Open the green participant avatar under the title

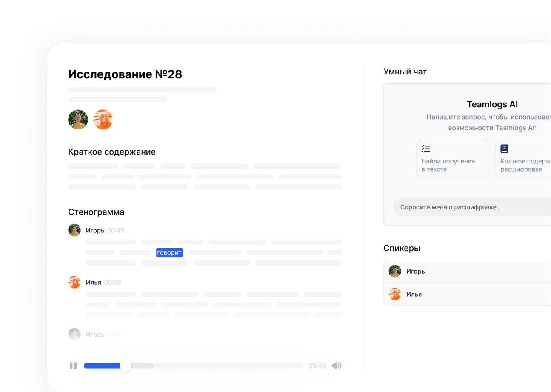78,120
